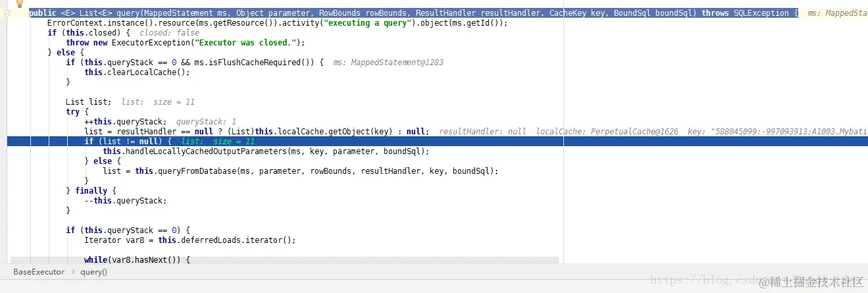Click the 'localCache: PerpetualCache@1626' hint
The image size is (868, 293).
click(x=607, y=132)
